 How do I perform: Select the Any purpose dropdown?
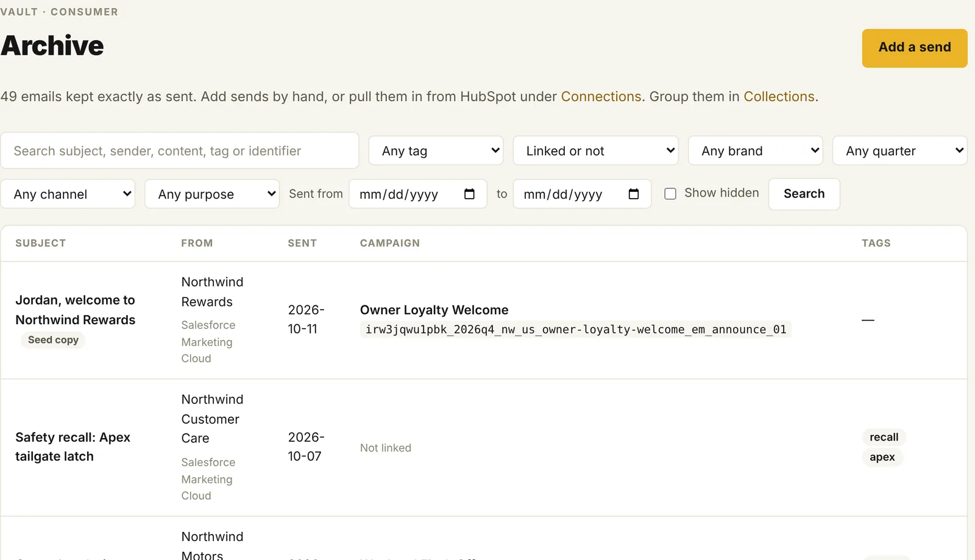tap(212, 194)
